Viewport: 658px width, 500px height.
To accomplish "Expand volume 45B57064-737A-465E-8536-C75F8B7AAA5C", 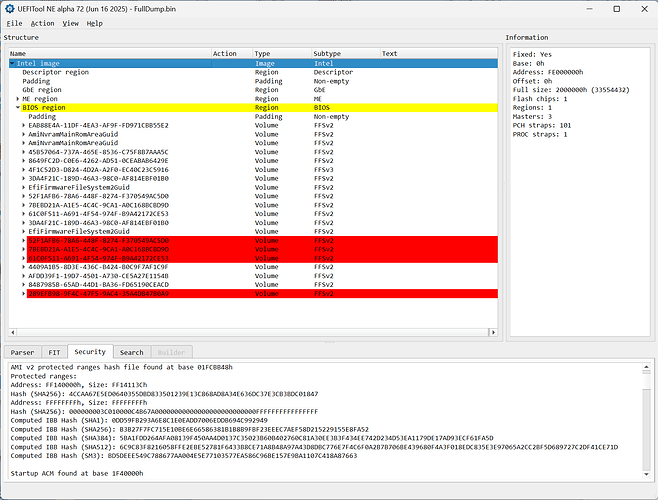I will (24, 152).
